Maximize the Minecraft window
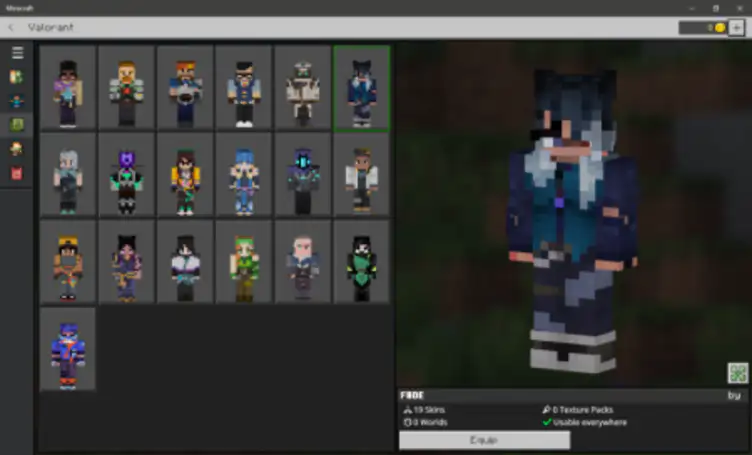The height and width of the screenshot is (455, 752). (x=716, y=8)
